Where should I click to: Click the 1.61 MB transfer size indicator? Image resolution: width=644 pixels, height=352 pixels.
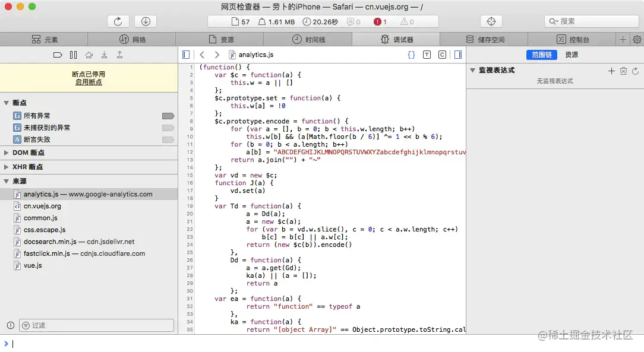[276, 22]
